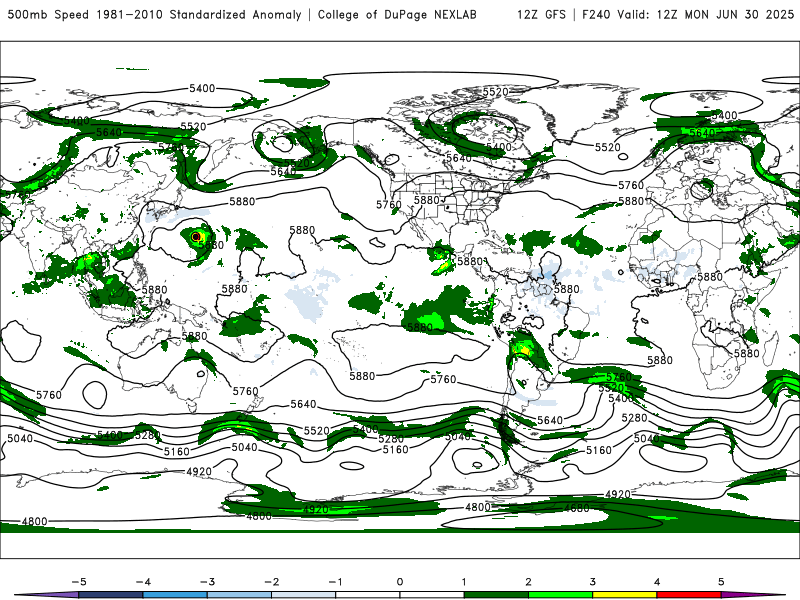Click the "College of DuPage NEXLAB" text
The height and width of the screenshot is (600, 800).
(397, 14)
